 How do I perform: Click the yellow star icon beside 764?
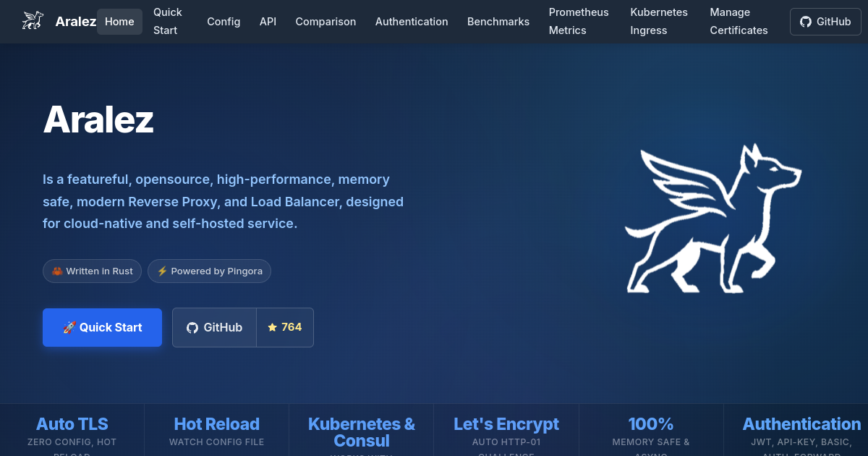[x=273, y=327]
